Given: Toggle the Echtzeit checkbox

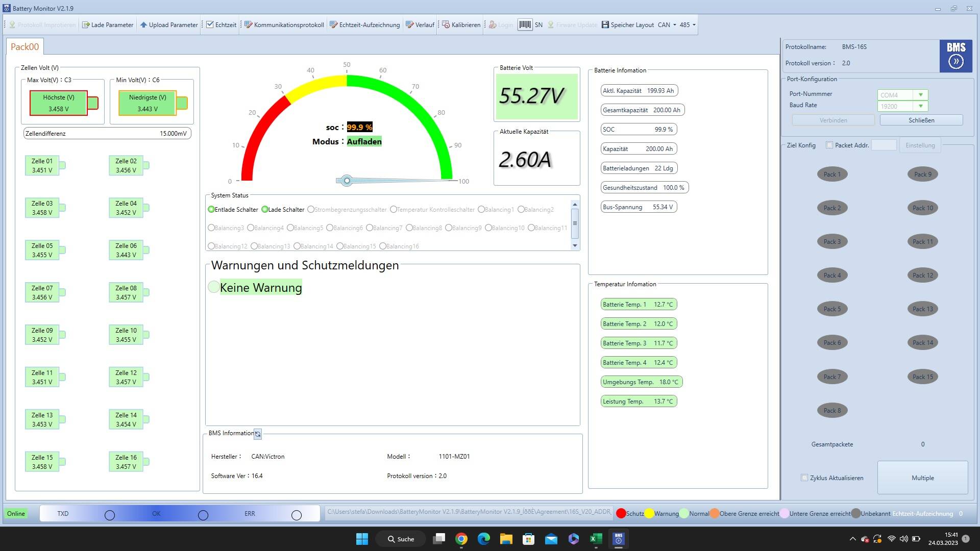Looking at the screenshot, I should pos(210,24).
